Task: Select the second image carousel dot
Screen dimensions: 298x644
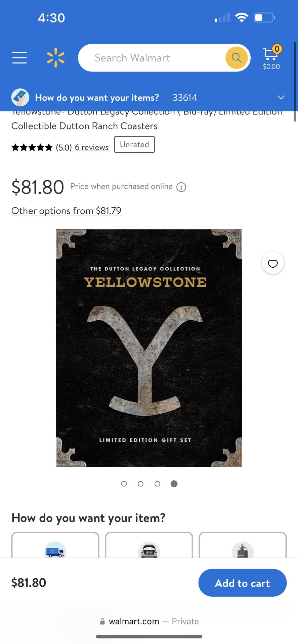Action: pyautogui.click(x=140, y=484)
